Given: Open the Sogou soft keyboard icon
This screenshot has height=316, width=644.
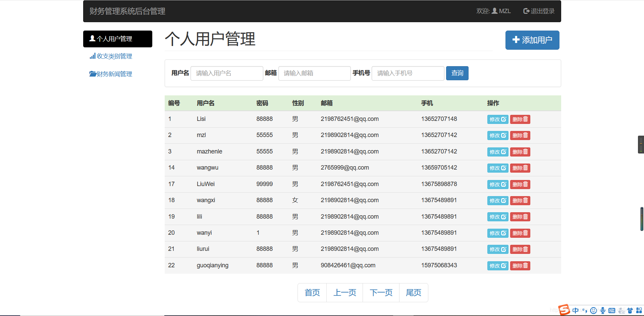Looking at the screenshot, I should click(x=612, y=310).
